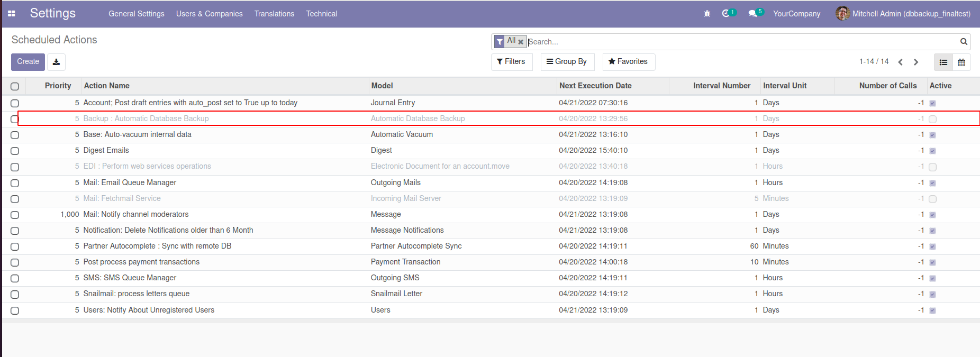The height and width of the screenshot is (357, 980).
Task: Sort by Action Name column header
Action: pyautogui.click(x=107, y=86)
